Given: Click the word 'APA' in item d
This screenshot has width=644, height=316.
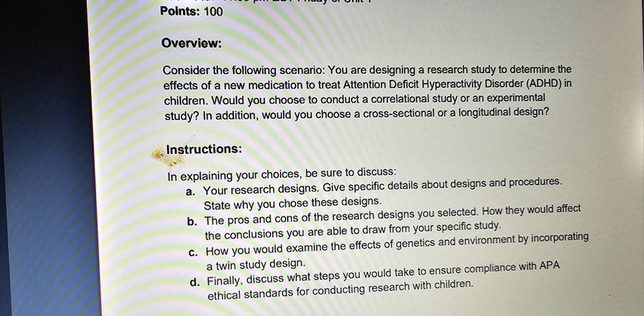Looking at the screenshot, I should point(549,266).
